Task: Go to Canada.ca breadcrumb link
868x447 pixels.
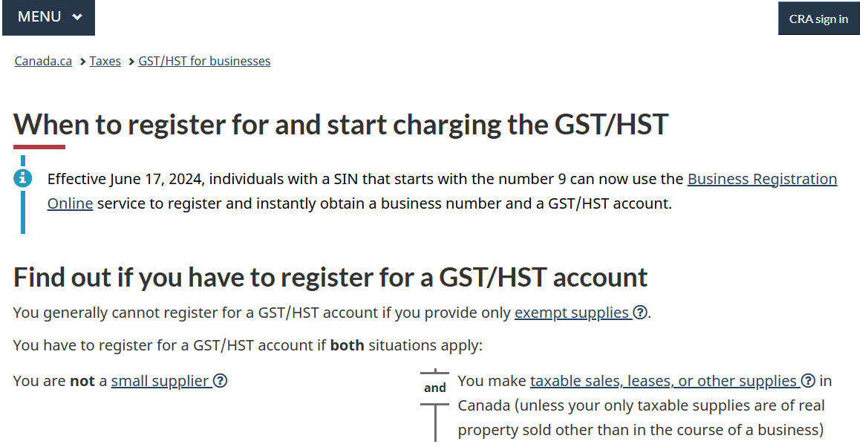Action: [43, 61]
